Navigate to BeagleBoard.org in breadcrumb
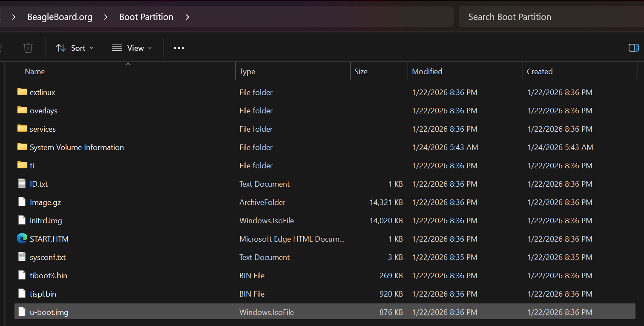This screenshot has width=644, height=326. 60,17
